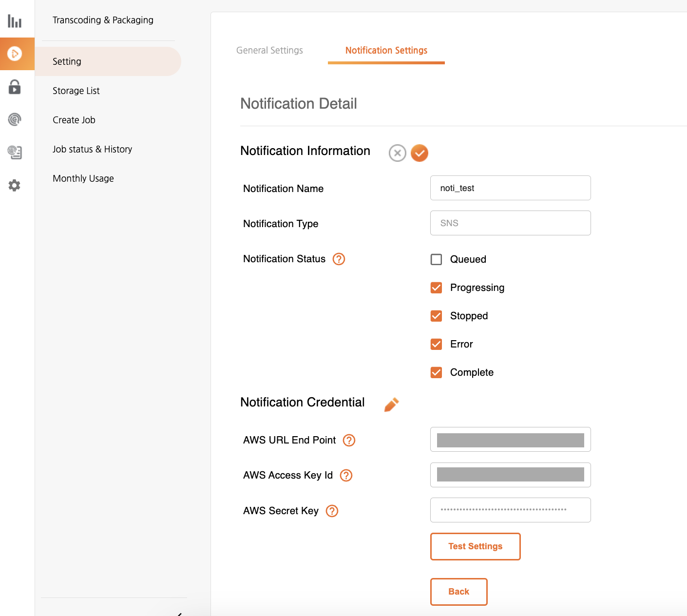Click the Back button

[458, 592]
